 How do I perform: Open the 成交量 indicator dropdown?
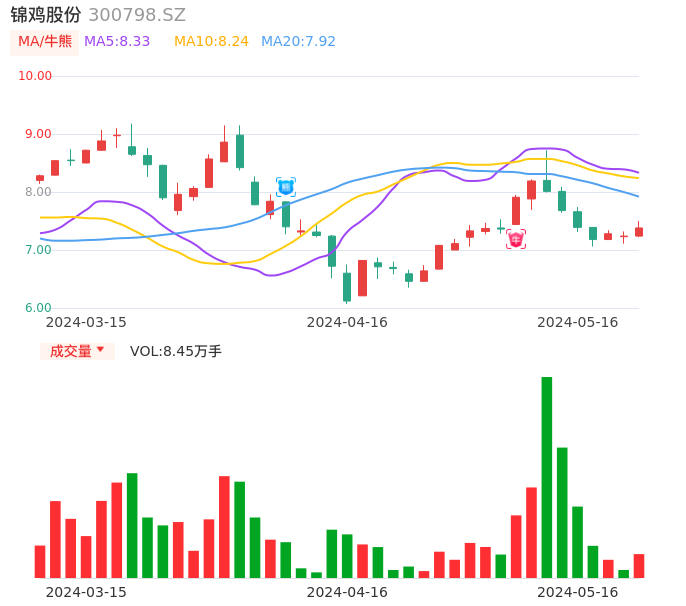click(77, 351)
